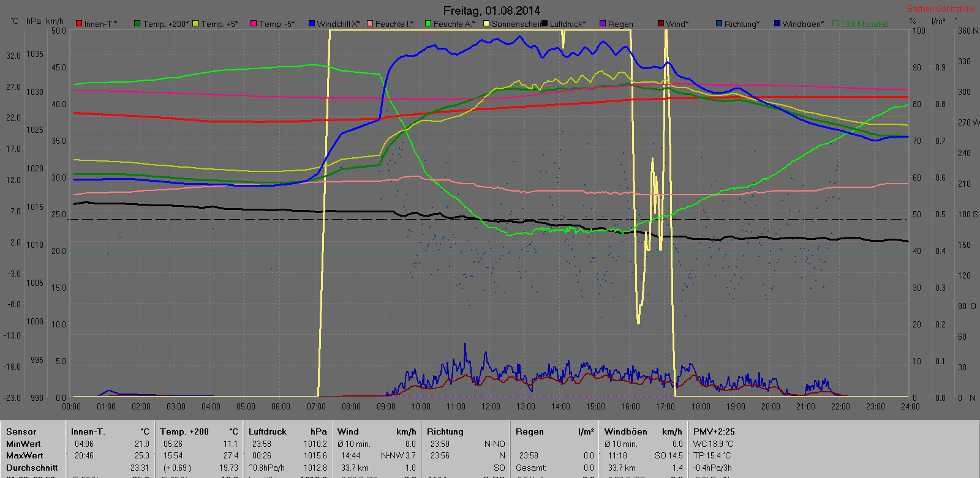Click the blue Windchill legend marker
The image size is (980, 478).
tap(312, 24)
